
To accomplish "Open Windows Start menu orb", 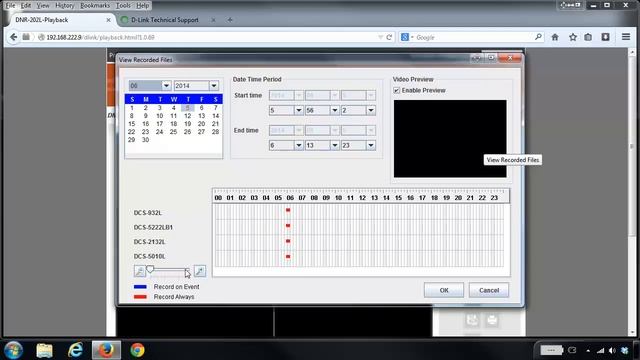I will [x=13, y=350].
